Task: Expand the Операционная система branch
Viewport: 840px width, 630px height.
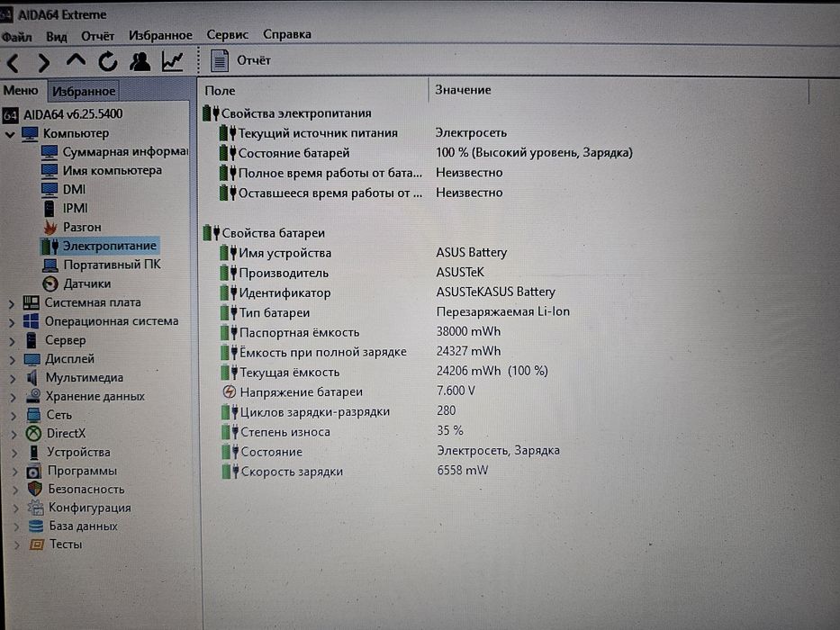Action: click(12, 322)
